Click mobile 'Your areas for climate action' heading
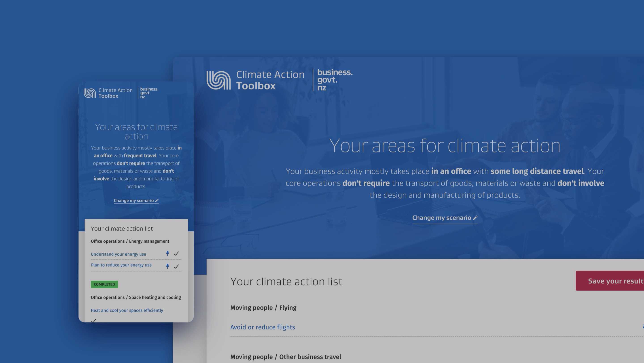The height and width of the screenshot is (363, 644). (136, 132)
